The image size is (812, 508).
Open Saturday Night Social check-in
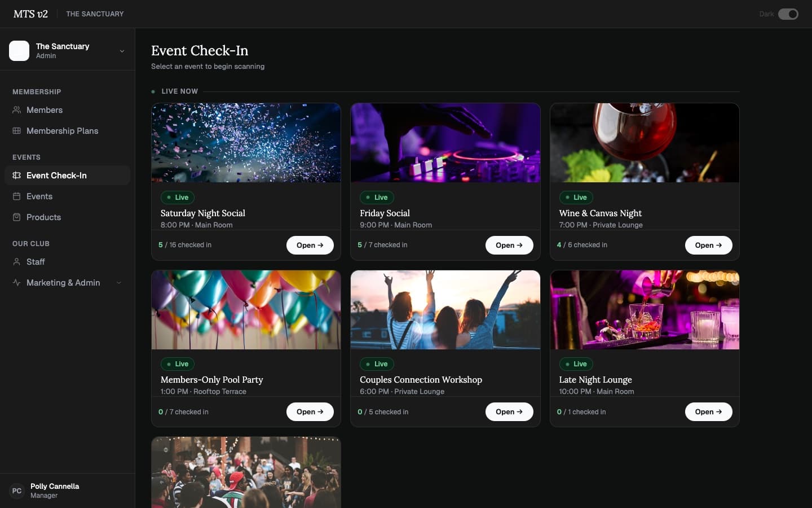click(310, 246)
